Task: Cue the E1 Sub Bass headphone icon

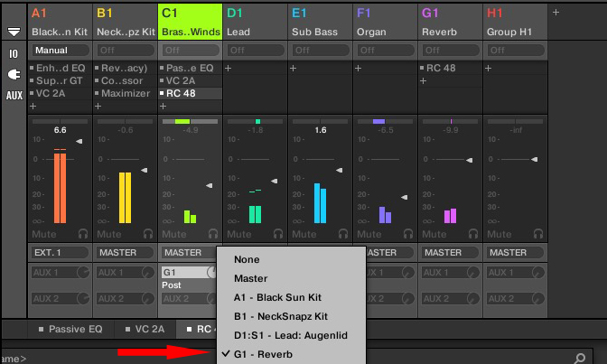Action: click(343, 234)
